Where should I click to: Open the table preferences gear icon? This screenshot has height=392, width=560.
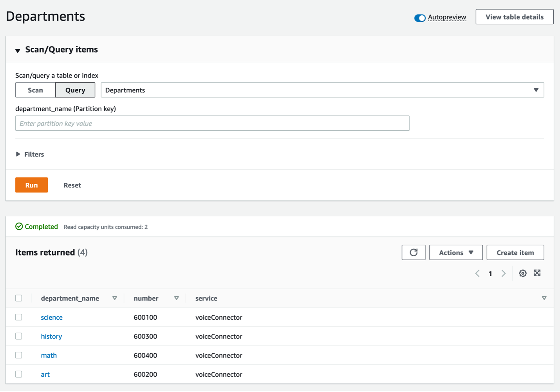pos(522,273)
